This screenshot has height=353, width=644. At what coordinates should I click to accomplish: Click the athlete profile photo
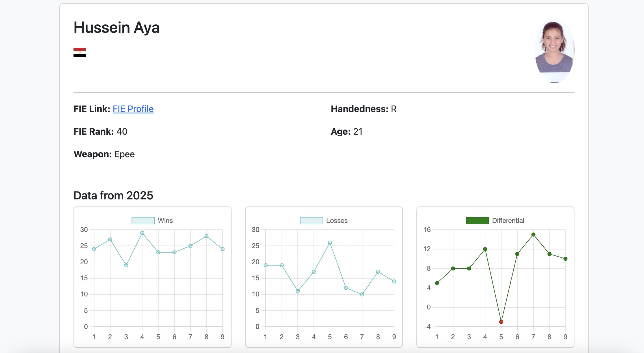tap(554, 51)
